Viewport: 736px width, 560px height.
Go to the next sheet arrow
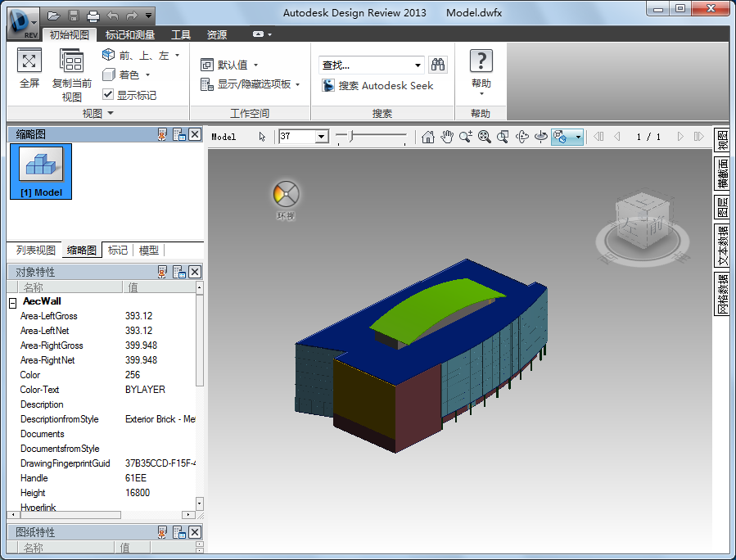[x=680, y=137]
